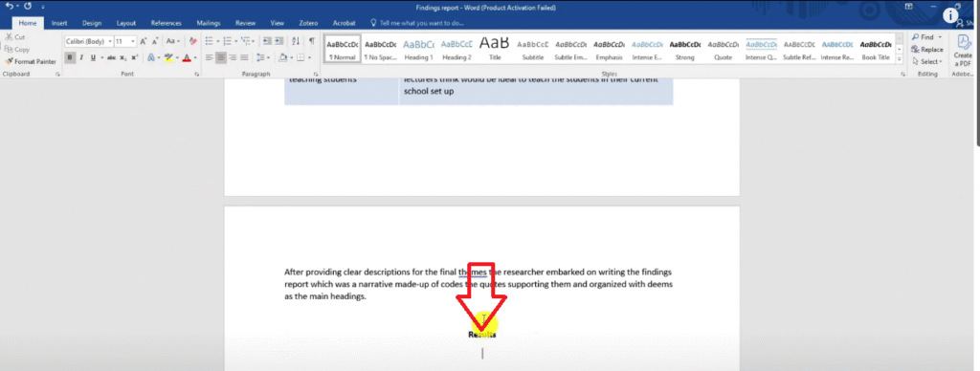
Task: Go to the References tab
Action: pyautogui.click(x=166, y=23)
